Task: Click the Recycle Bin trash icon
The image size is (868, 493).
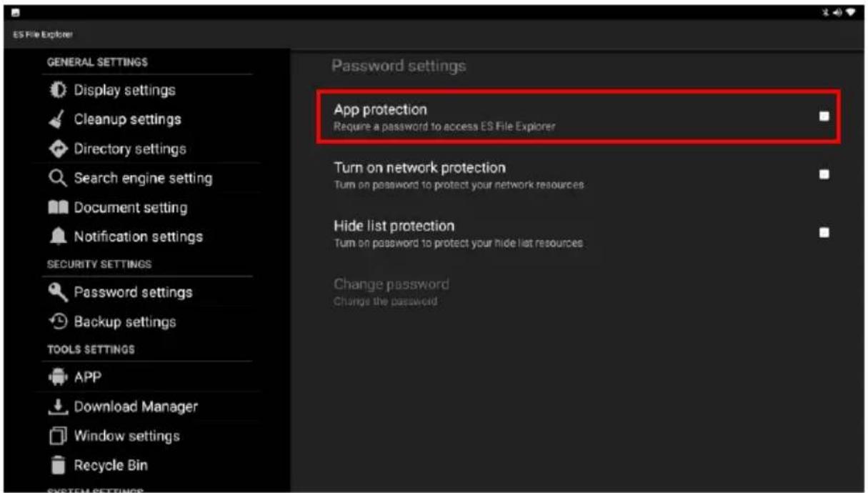Action: [58, 466]
